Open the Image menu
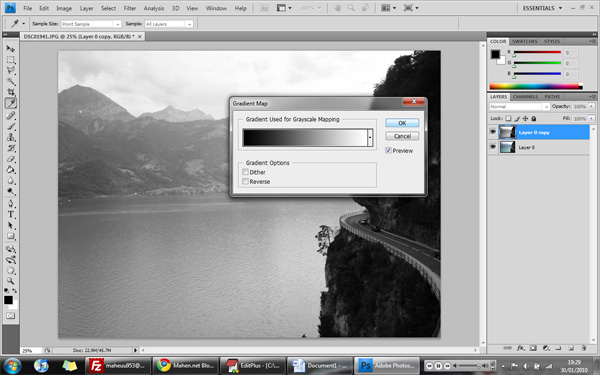 pyautogui.click(x=64, y=8)
